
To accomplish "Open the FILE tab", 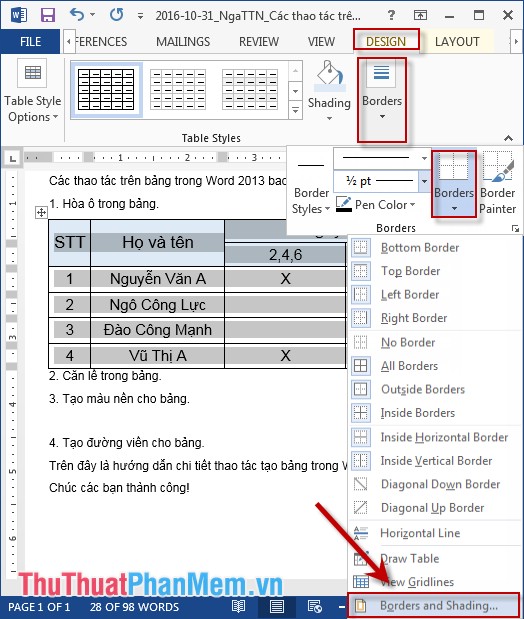I will point(30,41).
